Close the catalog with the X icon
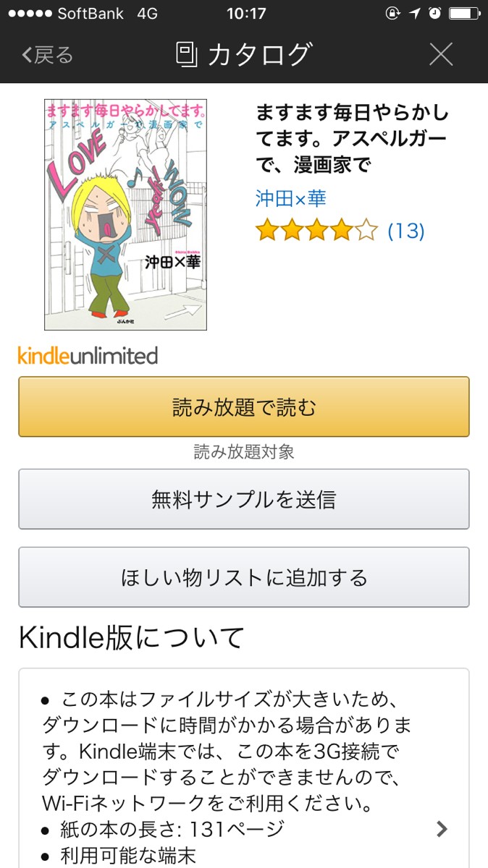 tap(441, 55)
